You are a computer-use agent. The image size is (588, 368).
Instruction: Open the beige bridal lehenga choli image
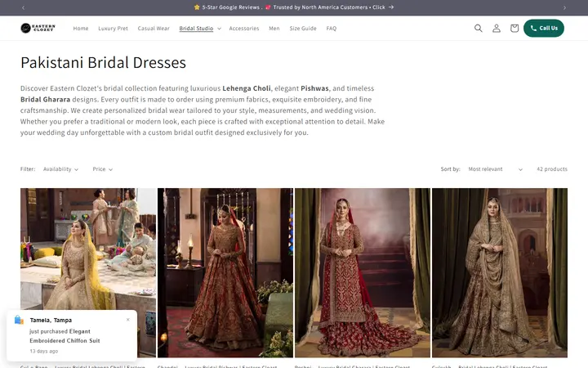pos(500,272)
